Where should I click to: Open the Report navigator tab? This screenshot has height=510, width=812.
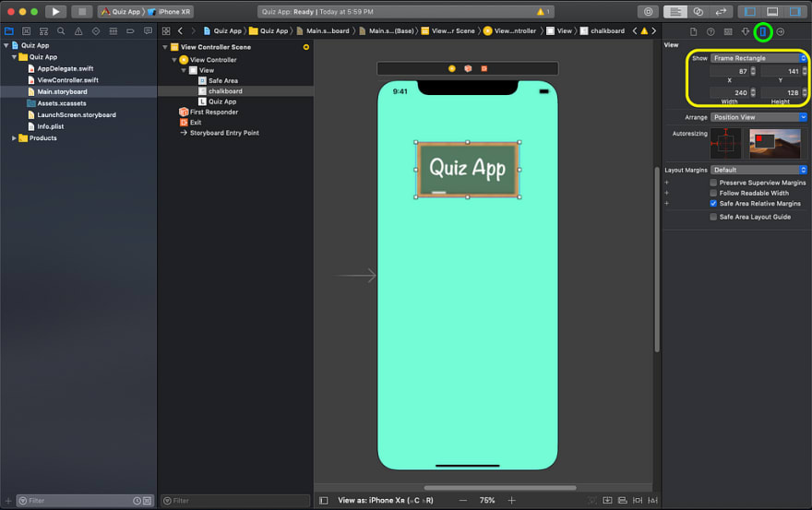click(x=148, y=31)
